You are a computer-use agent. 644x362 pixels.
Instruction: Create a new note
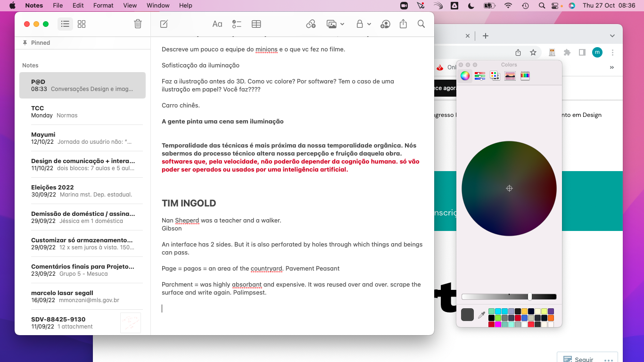click(x=164, y=24)
